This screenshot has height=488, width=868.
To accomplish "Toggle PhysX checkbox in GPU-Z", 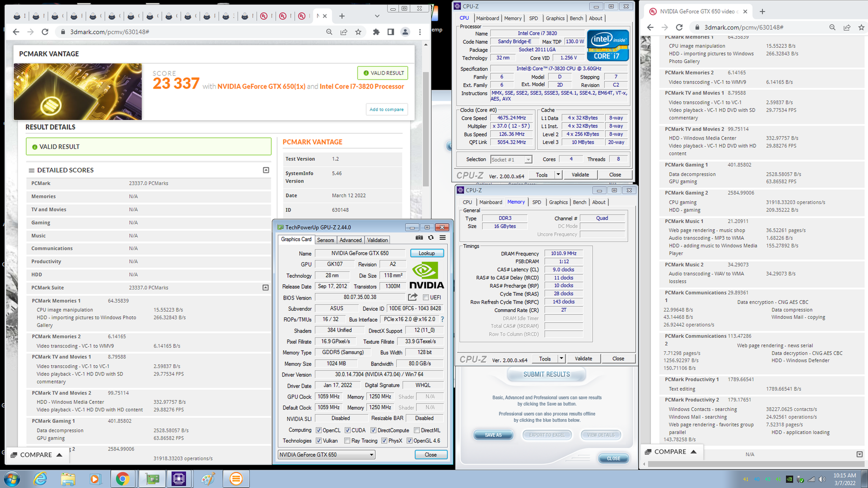I will (384, 441).
